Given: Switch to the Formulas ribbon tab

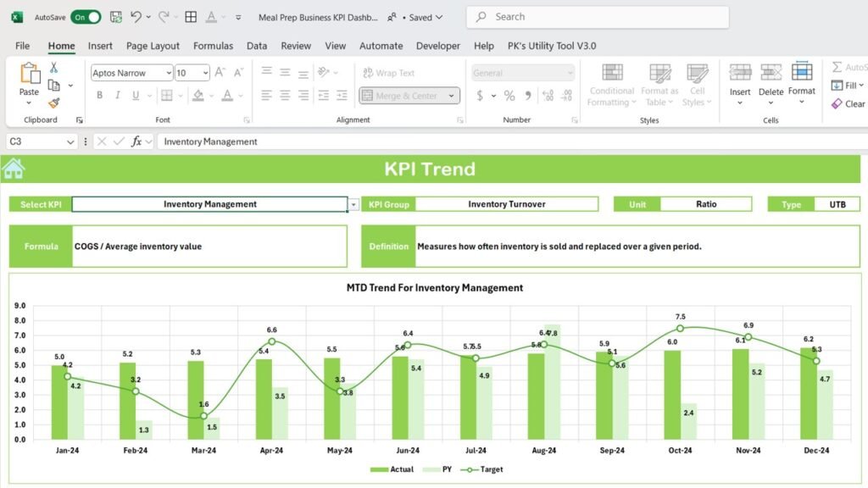Looking at the screenshot, I should click(213, 46).
